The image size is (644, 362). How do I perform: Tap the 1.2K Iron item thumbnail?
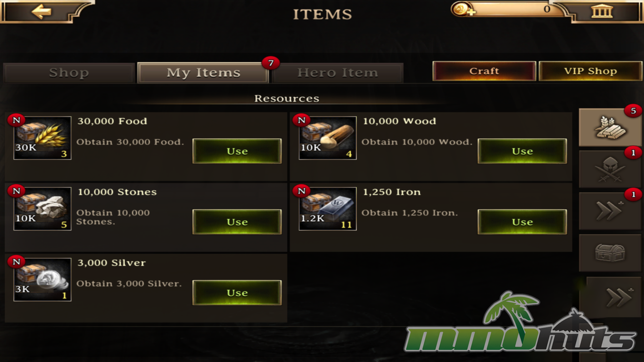(x=328, y=209)
